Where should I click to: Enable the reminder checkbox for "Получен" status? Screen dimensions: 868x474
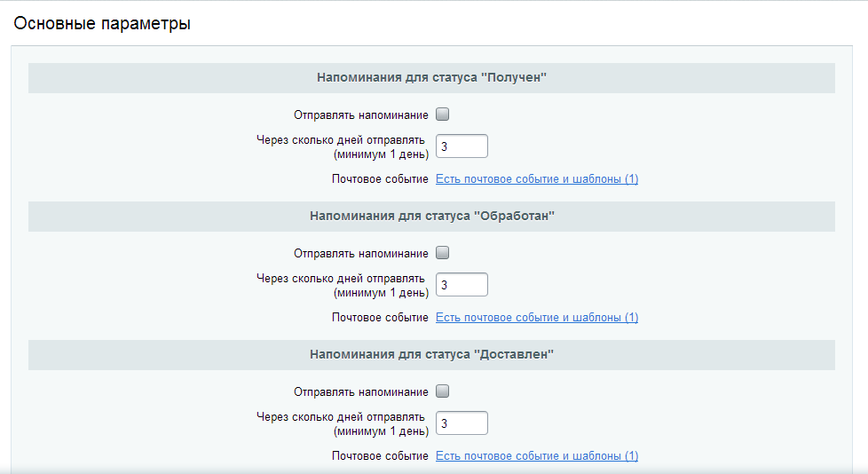443,115
